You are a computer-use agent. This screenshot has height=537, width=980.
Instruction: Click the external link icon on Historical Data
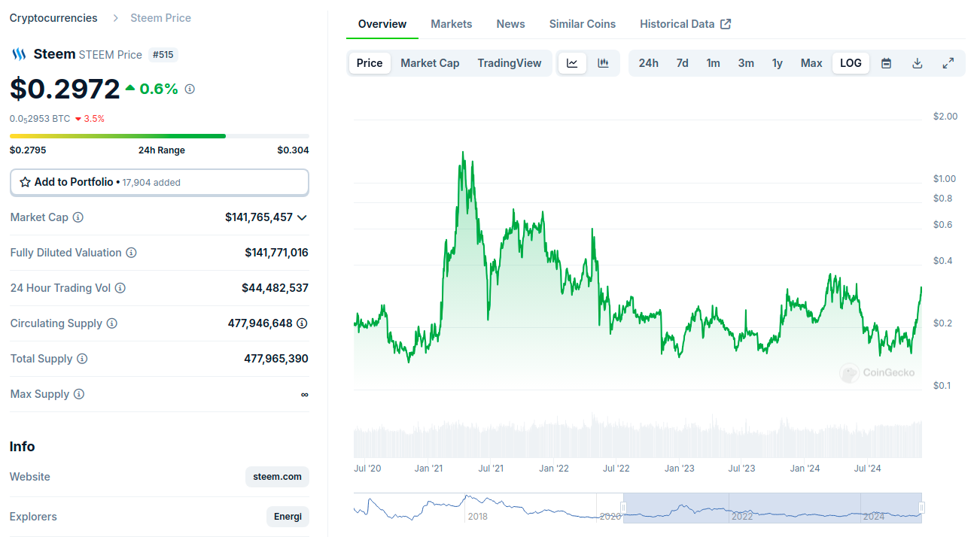pyautogui.click(x=726, y=24)
